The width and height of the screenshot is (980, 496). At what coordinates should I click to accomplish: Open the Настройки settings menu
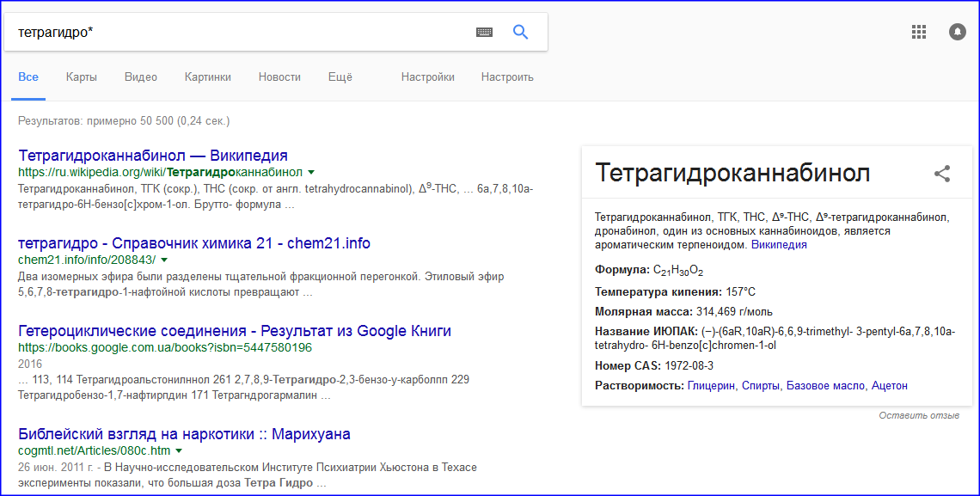point(427,77)
